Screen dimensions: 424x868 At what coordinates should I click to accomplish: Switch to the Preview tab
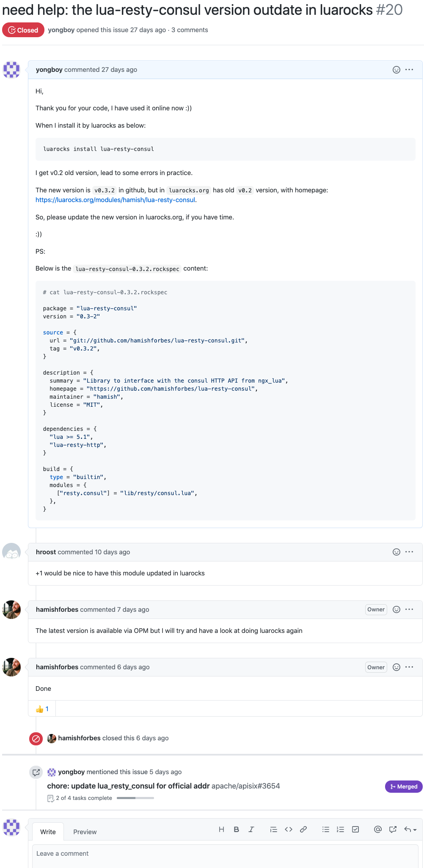coord(85,832)
